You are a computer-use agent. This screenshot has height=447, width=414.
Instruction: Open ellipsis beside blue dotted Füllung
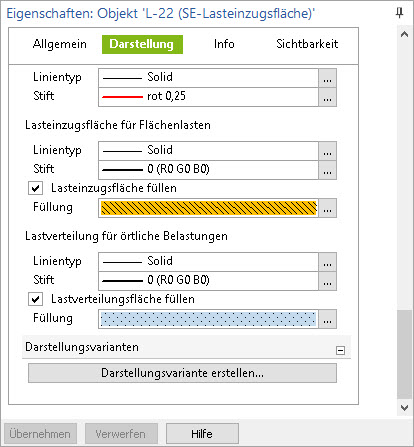point(327,319)
